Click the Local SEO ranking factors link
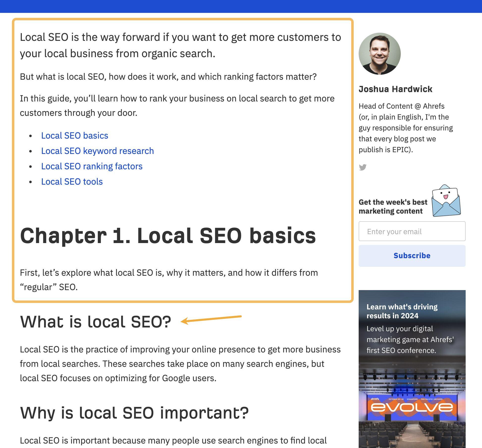 click(x=91, y=166)
